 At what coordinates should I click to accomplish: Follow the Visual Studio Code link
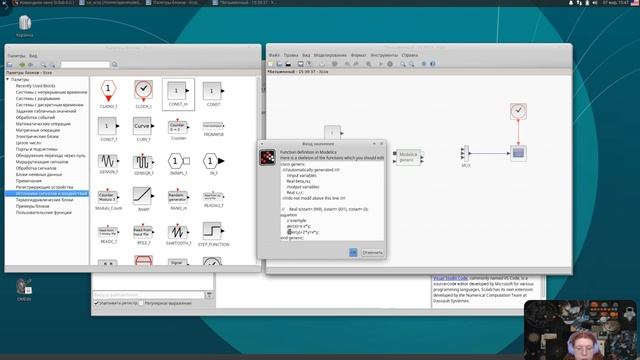450,278
